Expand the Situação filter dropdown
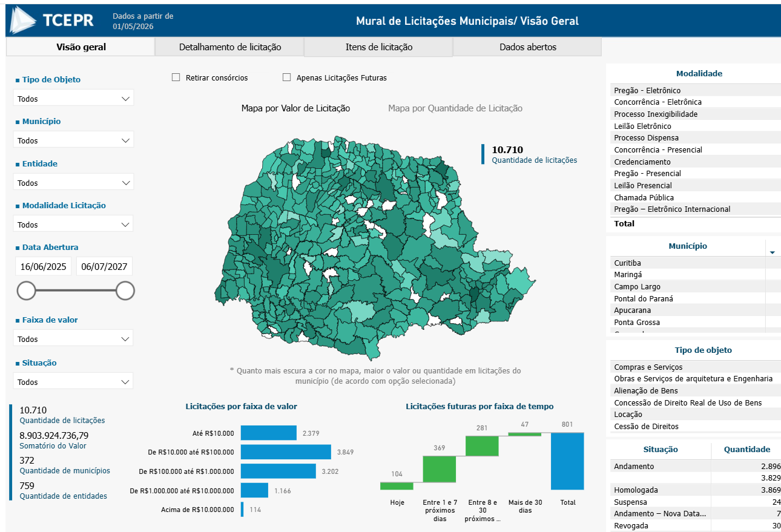 point(73,381)
